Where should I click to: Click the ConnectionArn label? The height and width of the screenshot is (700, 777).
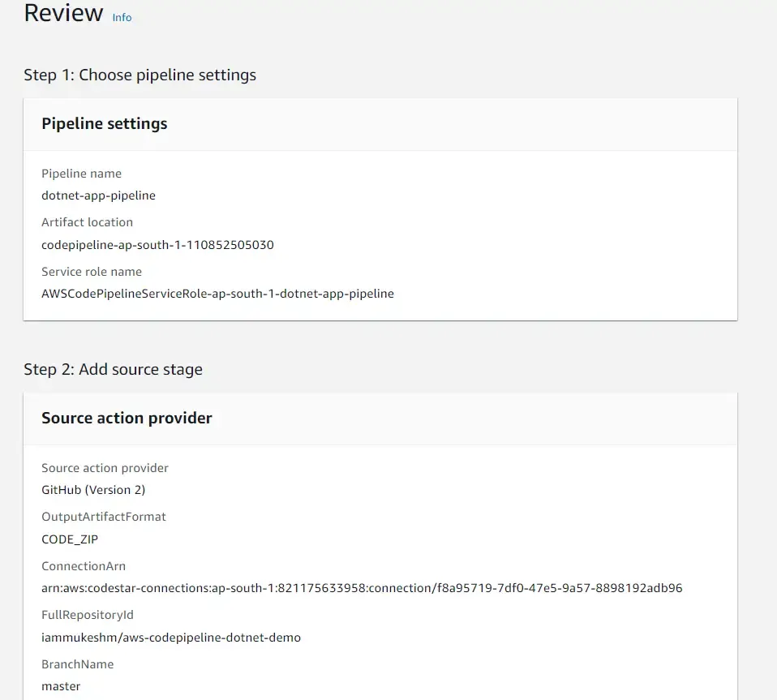[84, 566]
